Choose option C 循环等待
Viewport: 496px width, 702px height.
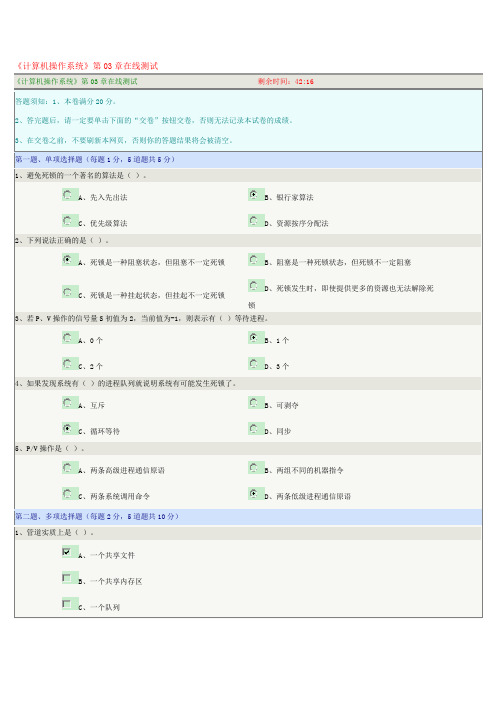tap(68, 428)
